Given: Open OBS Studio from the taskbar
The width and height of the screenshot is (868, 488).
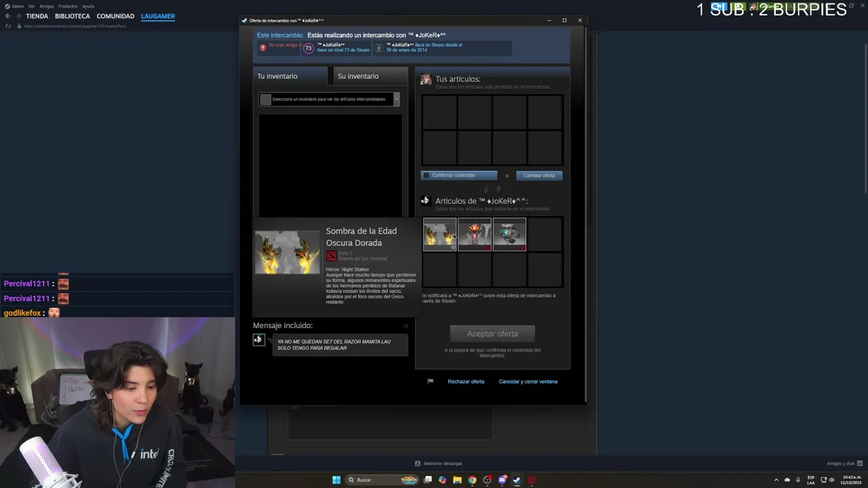Looking at the screenshot, I should tap(488, 480).
